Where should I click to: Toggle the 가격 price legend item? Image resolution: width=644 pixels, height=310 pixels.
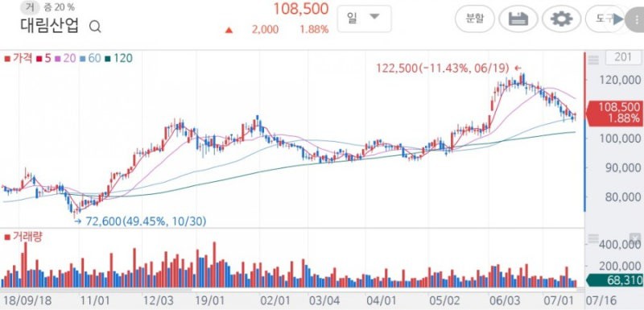(x=18, y=58)
